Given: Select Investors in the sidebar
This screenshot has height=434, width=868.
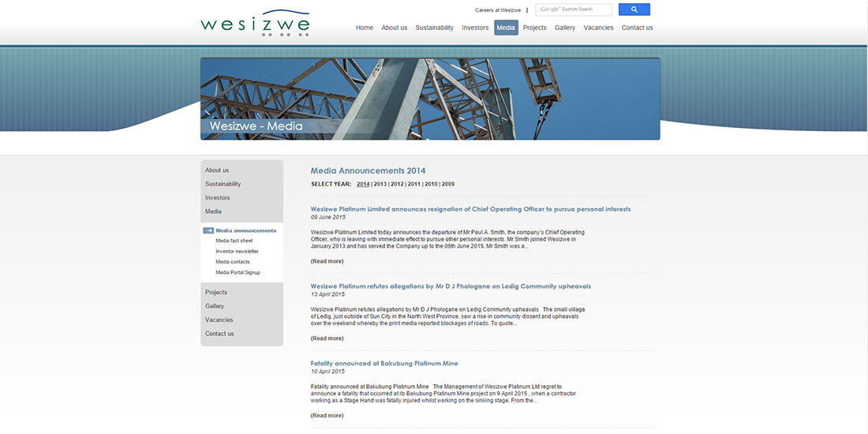Looking at the screenshot, I should pos(218,197).
